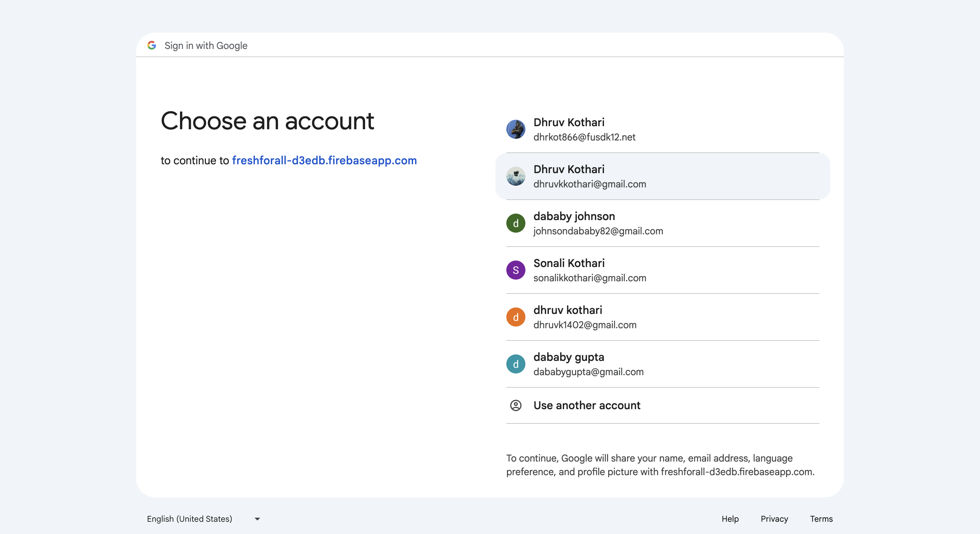Click green 'd' avatar for dababy johnson

(x=516, y=223)
